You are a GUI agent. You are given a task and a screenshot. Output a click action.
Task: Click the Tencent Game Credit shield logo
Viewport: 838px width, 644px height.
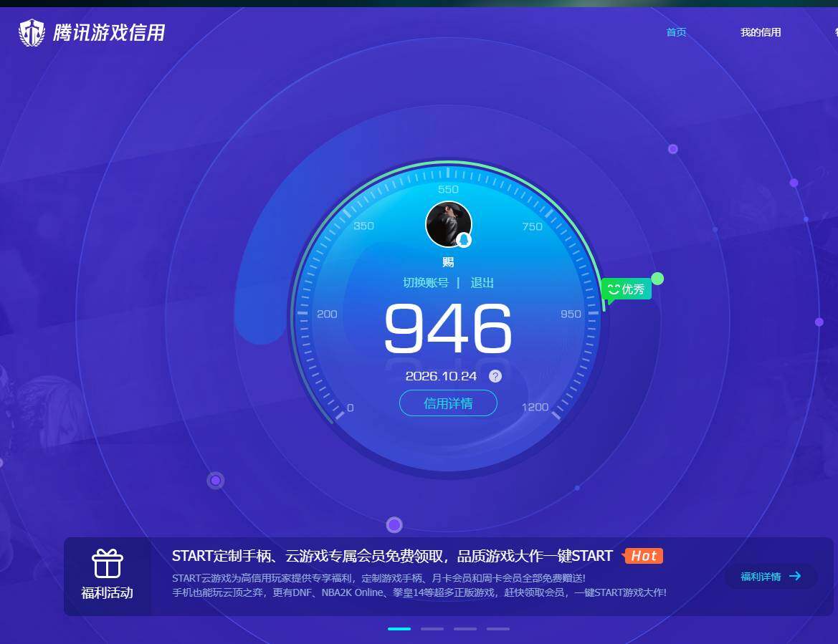pos(32,32)
